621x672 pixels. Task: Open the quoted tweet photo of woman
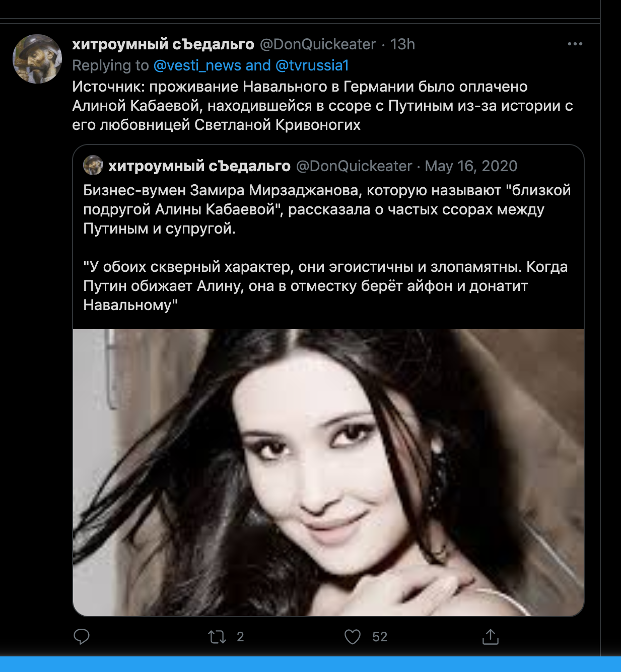click(x=328, y=473)
